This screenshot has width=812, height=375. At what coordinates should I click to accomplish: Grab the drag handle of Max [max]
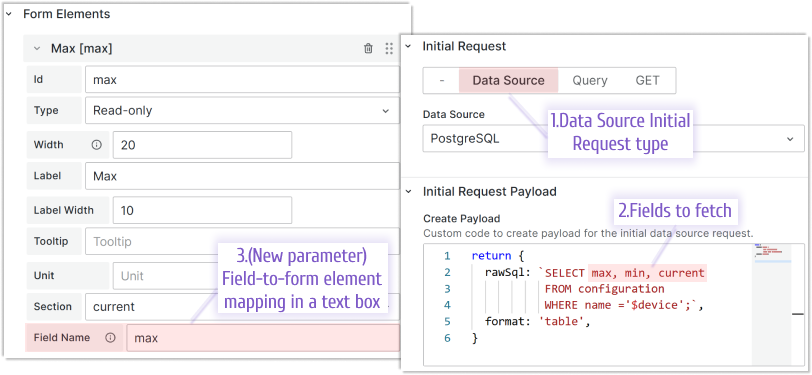pos(389,49)
